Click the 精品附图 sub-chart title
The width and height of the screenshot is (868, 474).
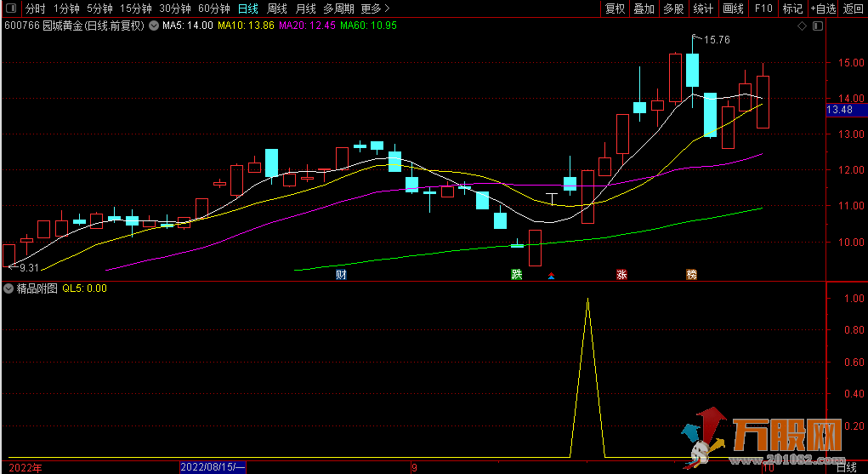(37, 288)
